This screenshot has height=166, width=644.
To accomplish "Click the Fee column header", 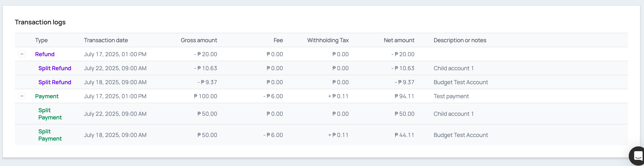I will [x=278, y=40].
